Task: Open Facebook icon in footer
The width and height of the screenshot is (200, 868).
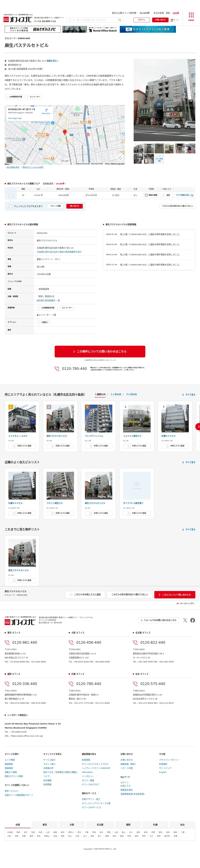Action: coord(193,620)
